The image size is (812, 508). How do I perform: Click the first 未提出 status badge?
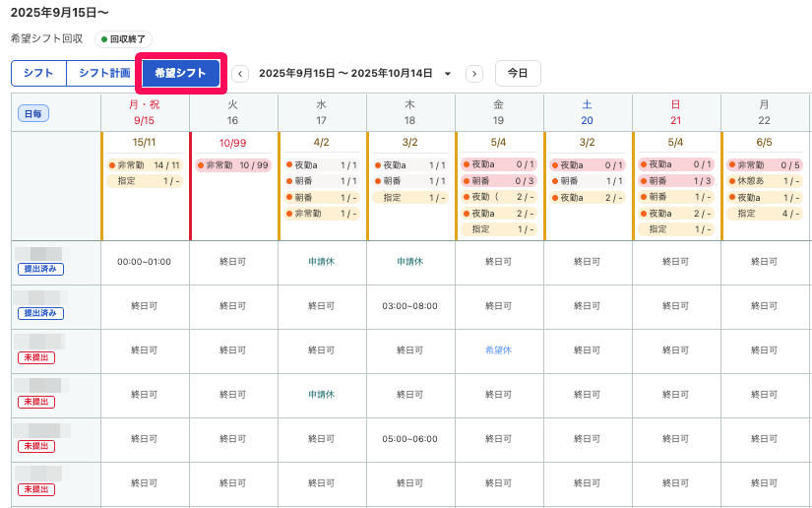tap(35, 357)
